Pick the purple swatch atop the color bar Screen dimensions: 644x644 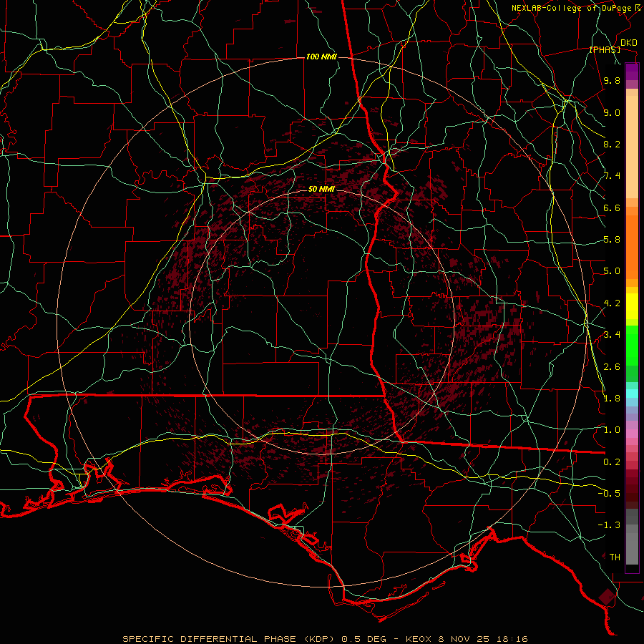pyautogui.click(x=632, y=72)
